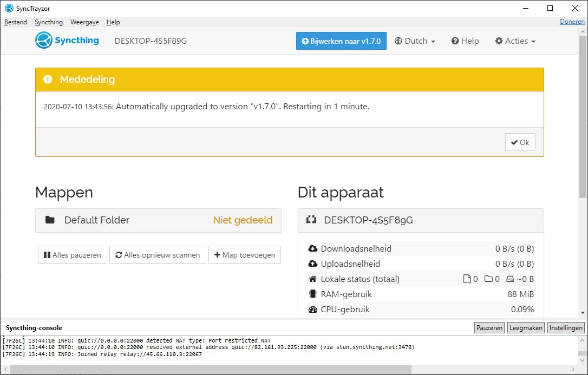Click the Uploadsnelheid 0 B/s value

coord(514,264)
